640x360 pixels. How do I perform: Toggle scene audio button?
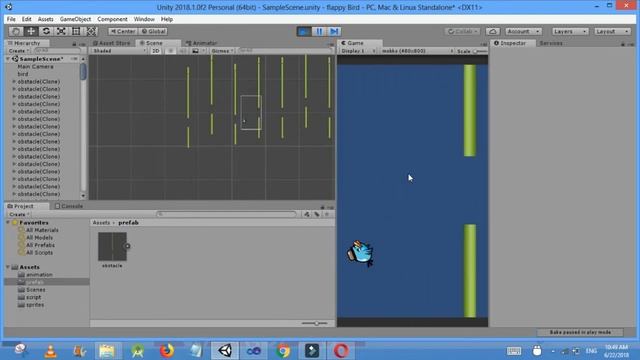point(182,51)
